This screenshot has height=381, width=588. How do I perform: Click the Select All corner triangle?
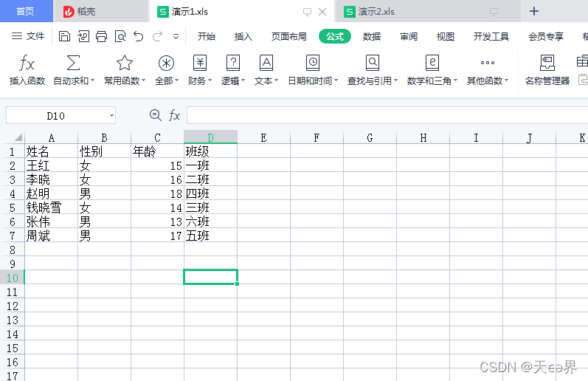coord(18,137)
